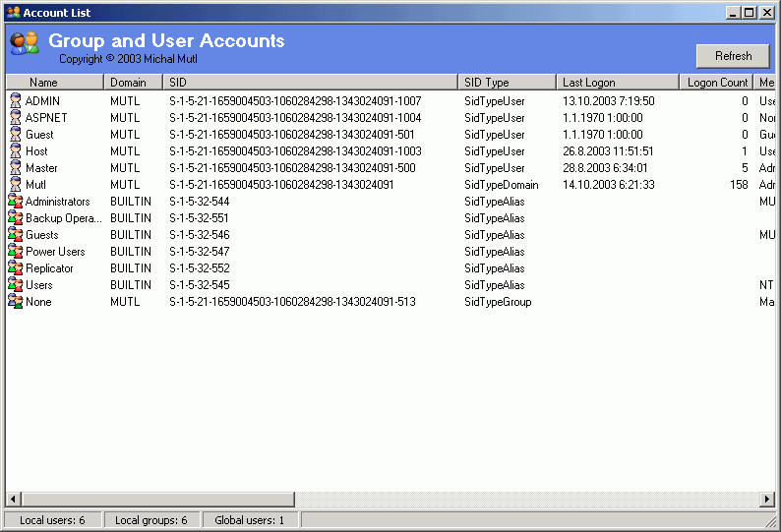This screenshot has height=532, width=781.
Task: Sort list by Last Logon column
Action: coord(617,83)
